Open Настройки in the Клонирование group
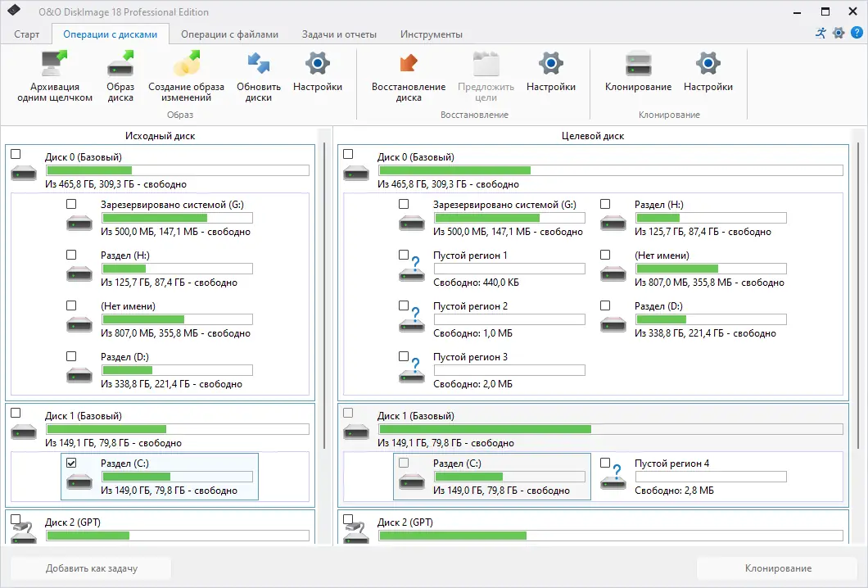This screenshot has width=868, height=588. (708, 64)
